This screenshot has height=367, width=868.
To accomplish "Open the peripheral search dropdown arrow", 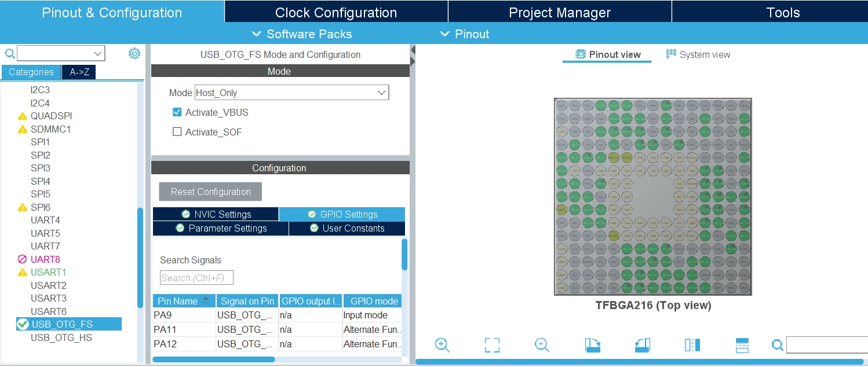I will coord(98,54).
